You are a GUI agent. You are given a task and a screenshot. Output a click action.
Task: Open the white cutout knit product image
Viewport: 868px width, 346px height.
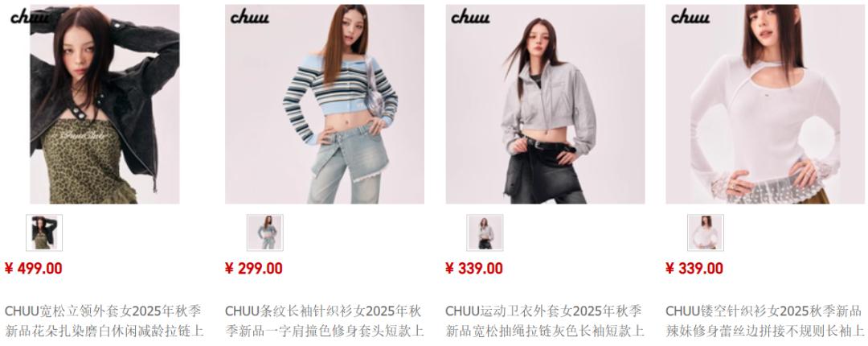click(x=765, y=105)
